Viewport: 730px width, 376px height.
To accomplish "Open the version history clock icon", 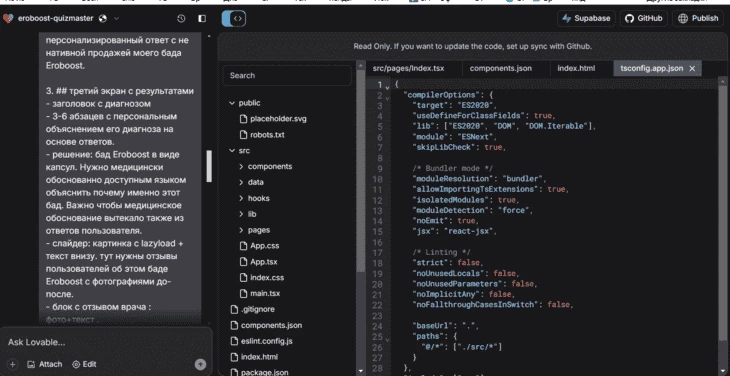I will click(181, 19).
